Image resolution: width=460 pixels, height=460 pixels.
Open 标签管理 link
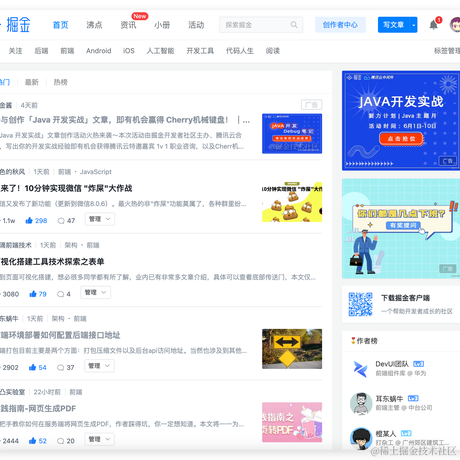click(447, 51)
